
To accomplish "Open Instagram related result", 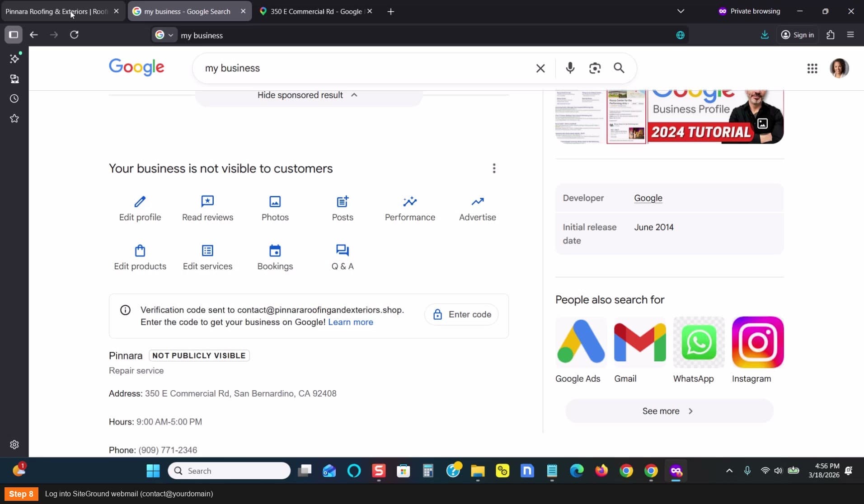I will (x=757, y=350).
